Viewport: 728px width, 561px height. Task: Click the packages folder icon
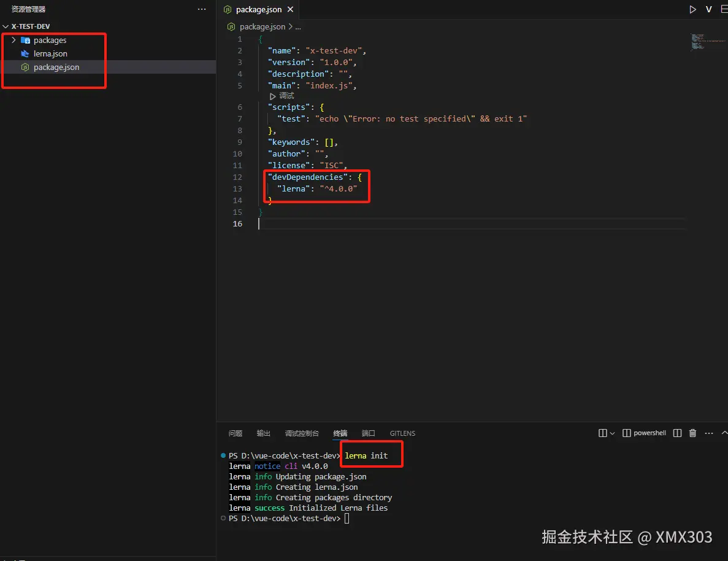click(x=26, y=41)
